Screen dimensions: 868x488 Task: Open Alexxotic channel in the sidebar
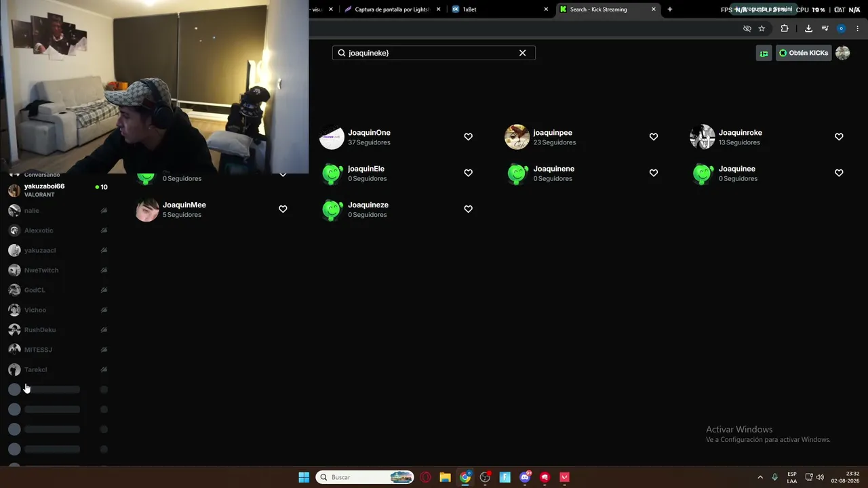coord(58,230)
